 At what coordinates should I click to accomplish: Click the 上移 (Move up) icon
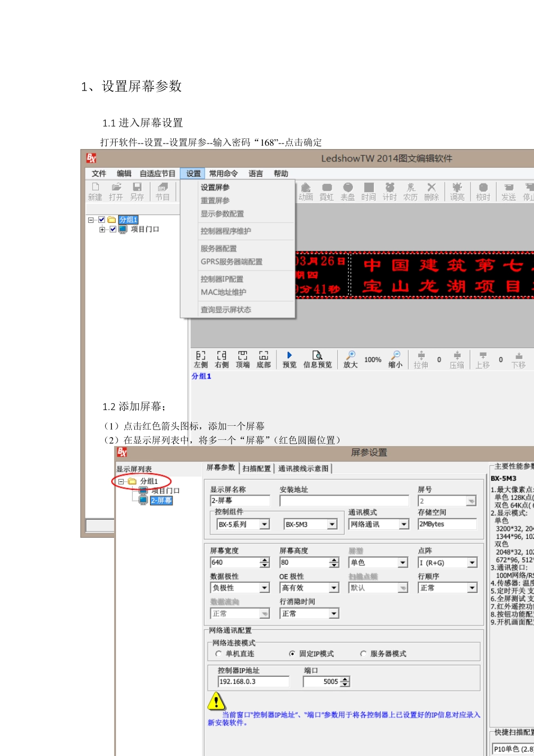coord(483,355)
